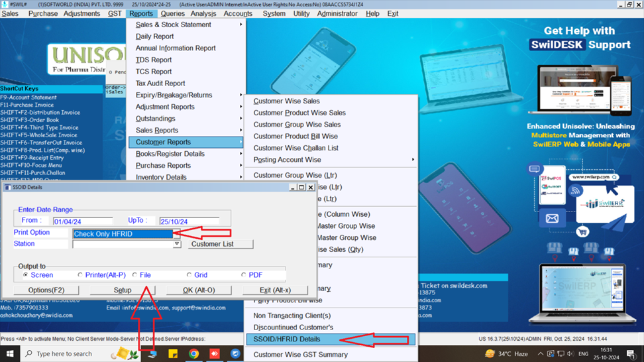Click SHIFT+F9-Receipt Entry shortcut text

tap(32, 158)
